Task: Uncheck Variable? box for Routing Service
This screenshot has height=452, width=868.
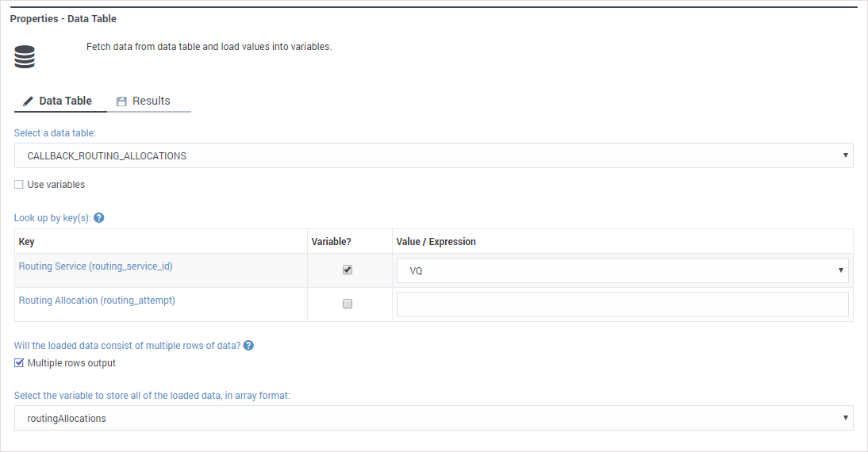Action: tap(348, 270)
